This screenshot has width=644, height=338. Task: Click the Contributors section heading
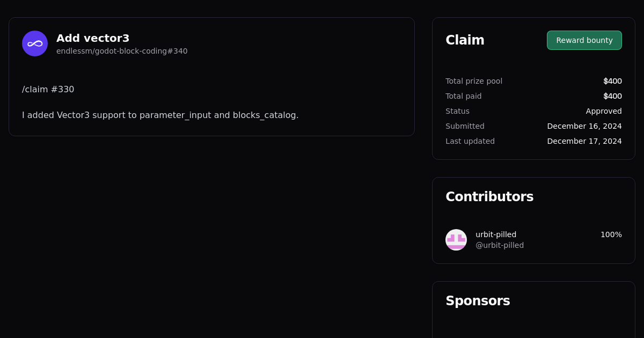tap(489, 197)
